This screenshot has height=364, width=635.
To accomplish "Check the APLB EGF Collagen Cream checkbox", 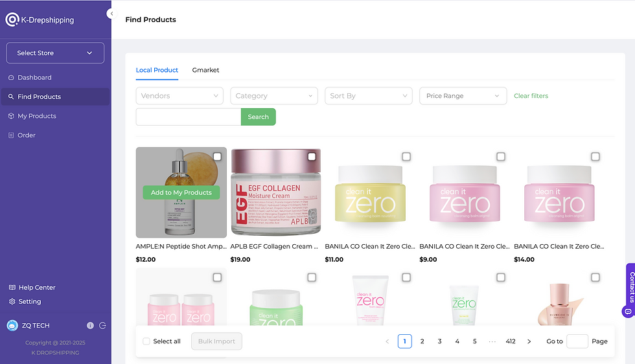I will (312, 157).
